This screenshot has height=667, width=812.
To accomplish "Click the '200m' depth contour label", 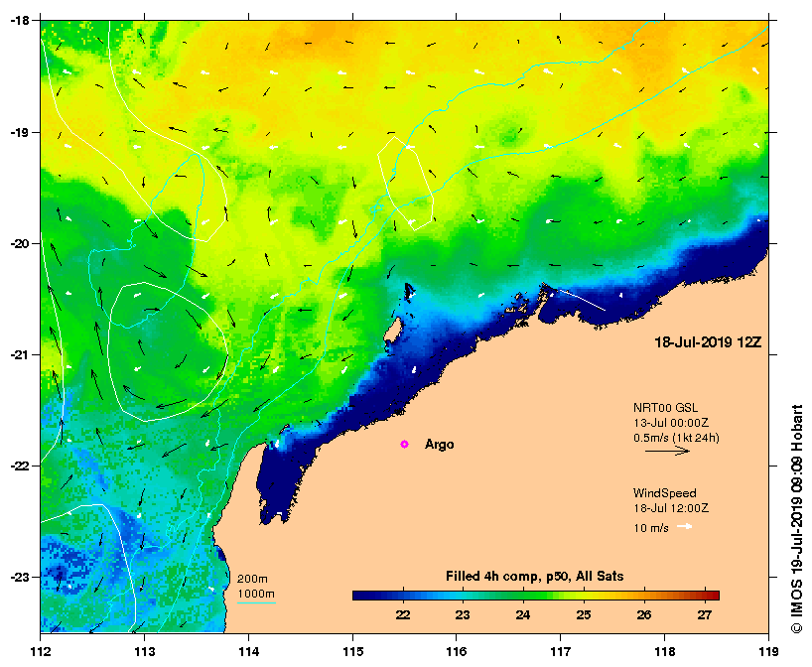I will (252, 579).
